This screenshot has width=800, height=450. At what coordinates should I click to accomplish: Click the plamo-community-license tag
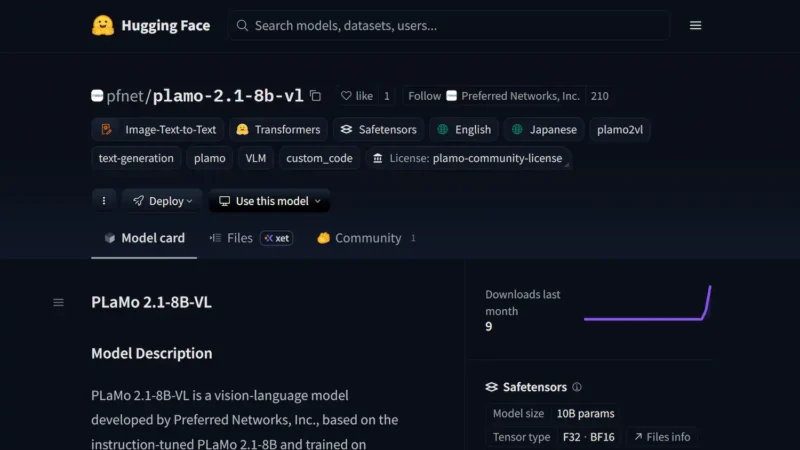point(466,158)
